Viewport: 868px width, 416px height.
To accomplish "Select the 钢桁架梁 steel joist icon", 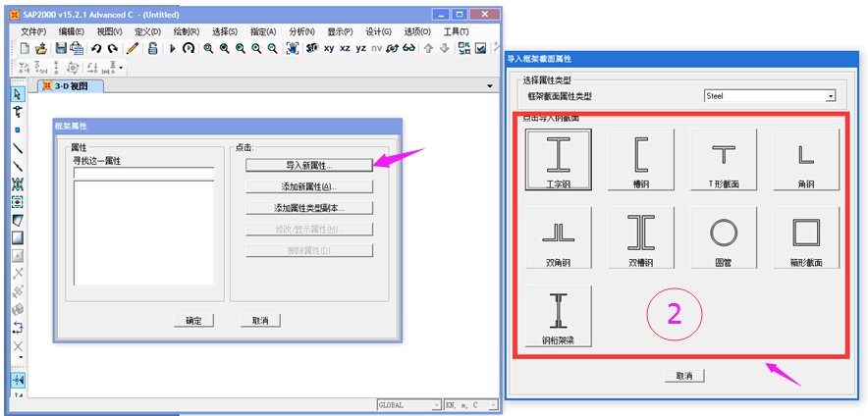I will pyautogui.click(x=559, y=315).
